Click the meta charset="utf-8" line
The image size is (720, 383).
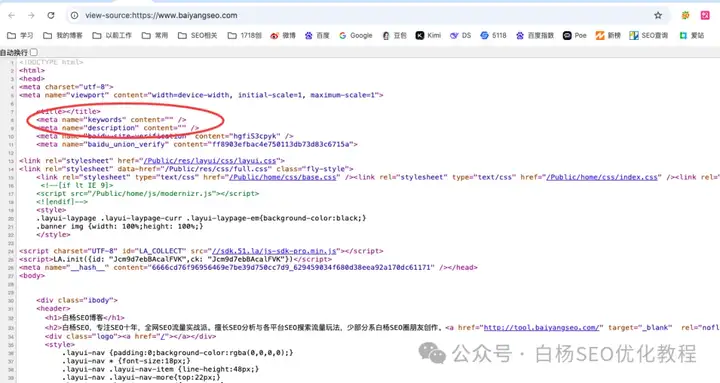pyautogui.click(x=66, y=87)
